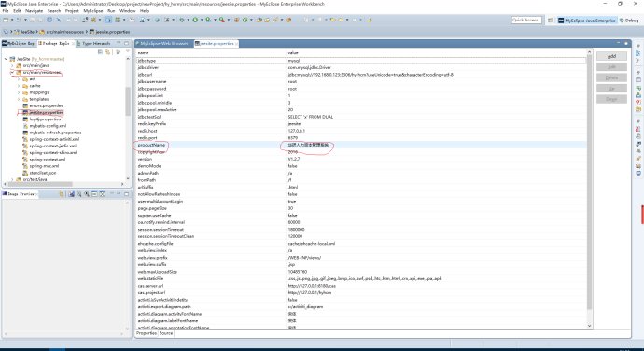Click zoom-in icon in Image Preview panel

[x=79, y=194]
